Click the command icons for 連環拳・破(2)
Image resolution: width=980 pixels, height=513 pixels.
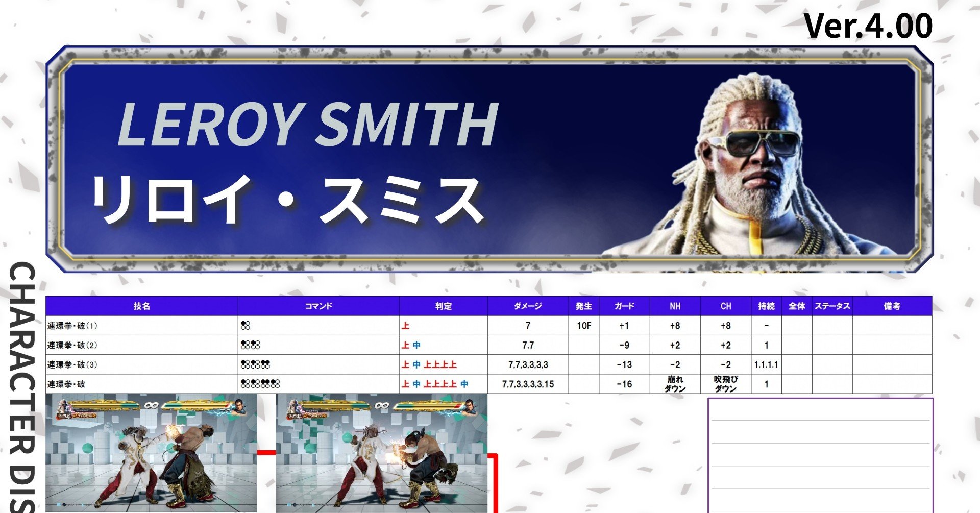(251, 345)
